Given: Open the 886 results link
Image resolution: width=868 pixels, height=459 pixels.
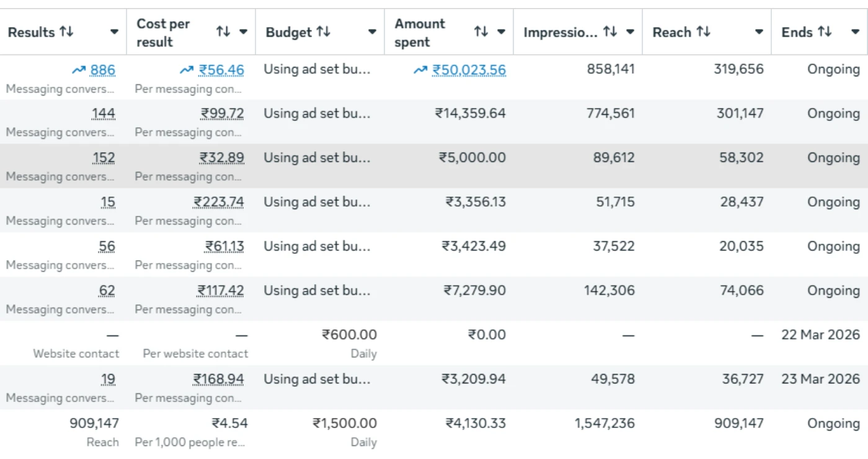Looking at the screenshot, I should pos(103,70).
